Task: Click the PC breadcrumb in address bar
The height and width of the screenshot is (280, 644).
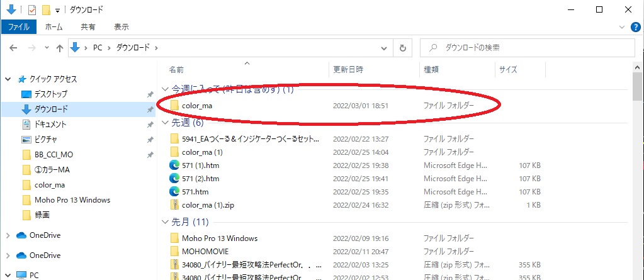Action: [x=98, y=48]
